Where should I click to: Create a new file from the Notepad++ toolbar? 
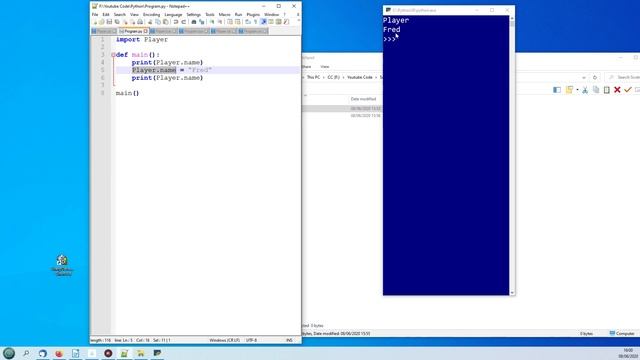pyautogui.click(x=95, y=22)
